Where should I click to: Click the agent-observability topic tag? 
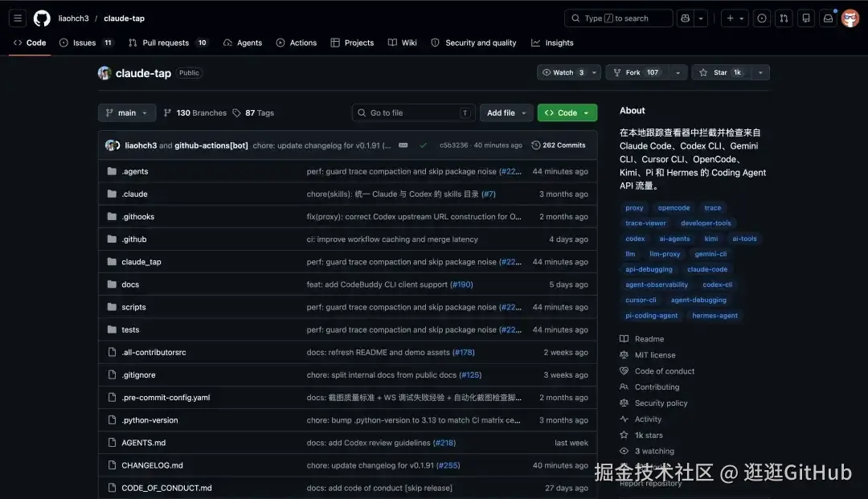(x=657, y=285)
